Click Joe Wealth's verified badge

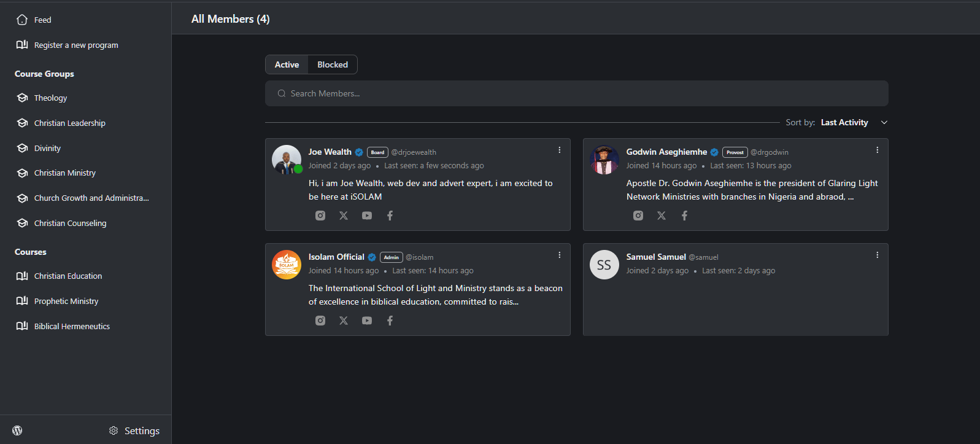[x=359, y=152]
